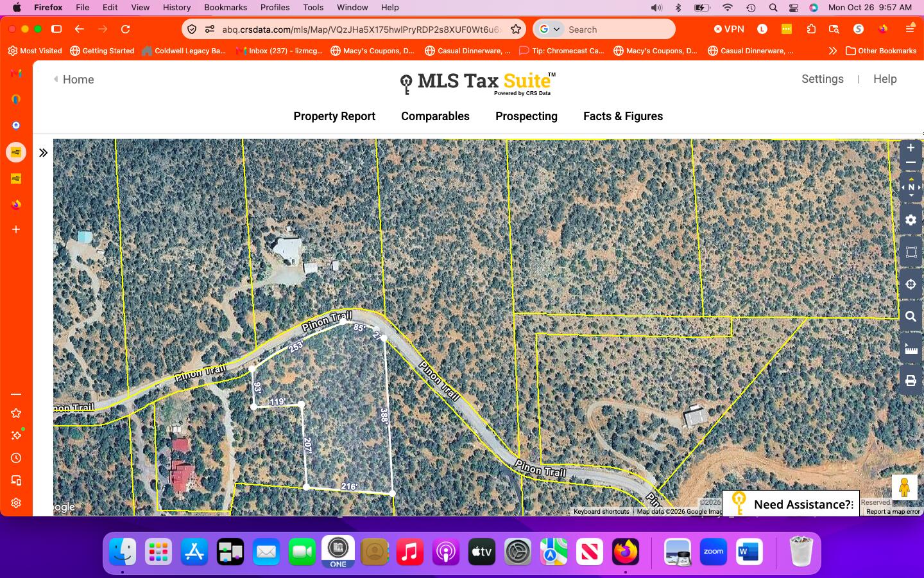
Task: Open sidebar history clock icon
Action: pyautogui.click(x=16, y=458)
